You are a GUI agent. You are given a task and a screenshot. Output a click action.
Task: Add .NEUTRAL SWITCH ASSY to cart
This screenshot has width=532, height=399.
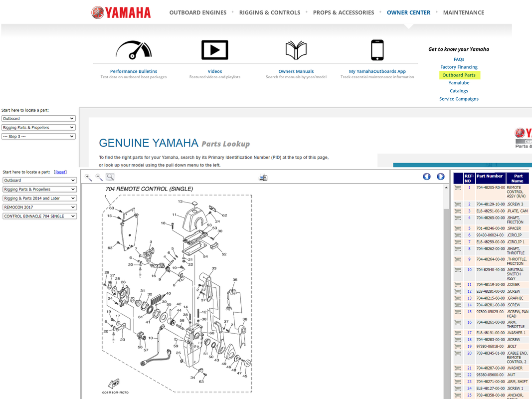(458, 270)
